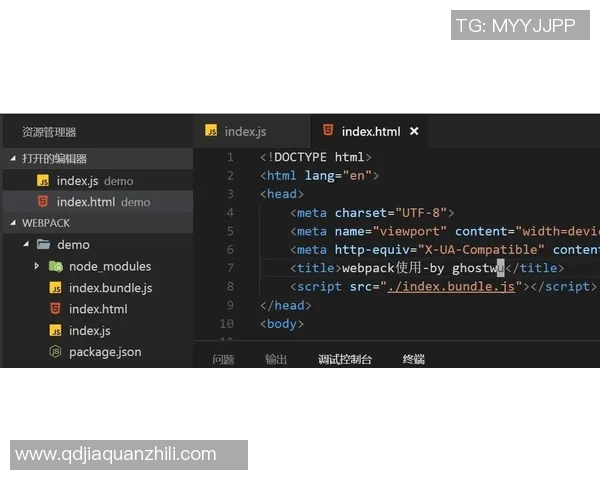Switch to the index.js editor tab
Image resolution: width=600 pixels, height=480 pixels.
click(245, 131)
